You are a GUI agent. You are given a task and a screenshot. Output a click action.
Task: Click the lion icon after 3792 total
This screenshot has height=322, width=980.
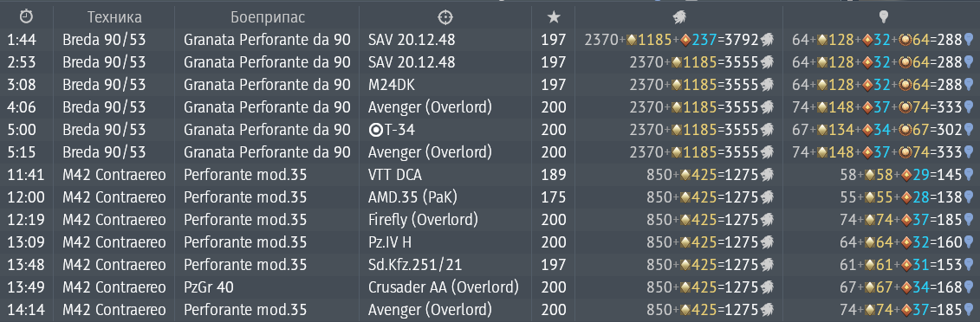tap(767, 40)
